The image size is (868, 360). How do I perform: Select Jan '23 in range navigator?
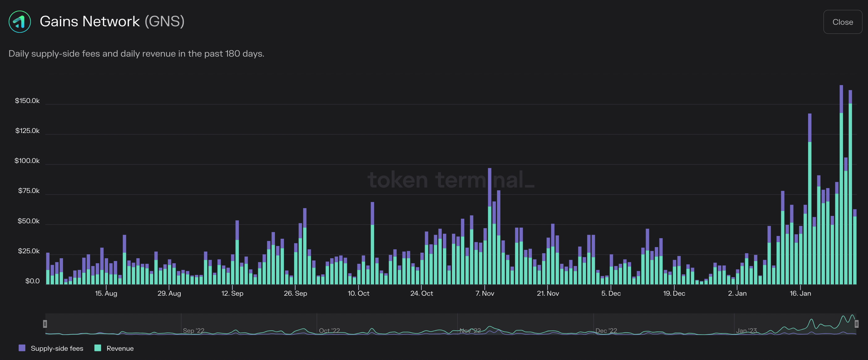click(746, 330)
